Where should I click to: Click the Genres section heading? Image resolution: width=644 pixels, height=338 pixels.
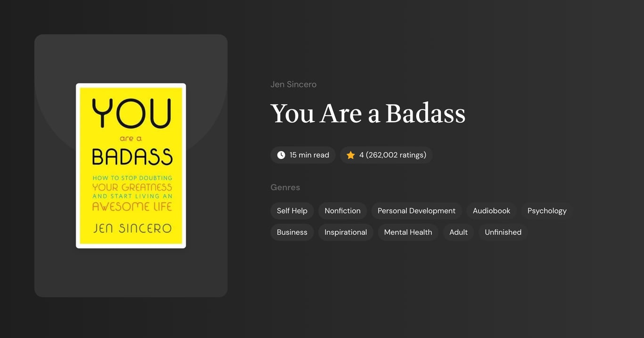285,187
